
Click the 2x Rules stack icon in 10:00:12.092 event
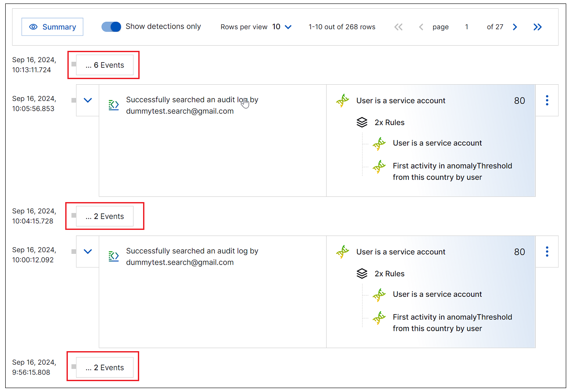click(x=362, y=274)
